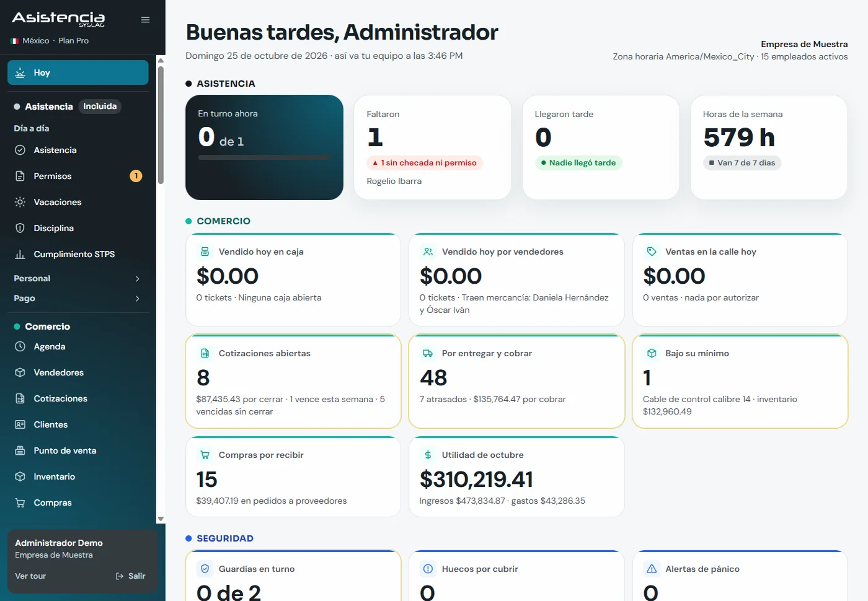868x601 pixels.
Task: Open the Cotizaciones abiertas card
Action: click(293, 381)
